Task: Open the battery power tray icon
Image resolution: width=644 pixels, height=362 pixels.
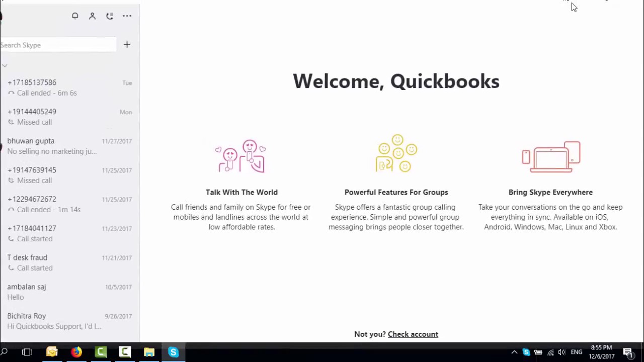Action: (538, 352)
